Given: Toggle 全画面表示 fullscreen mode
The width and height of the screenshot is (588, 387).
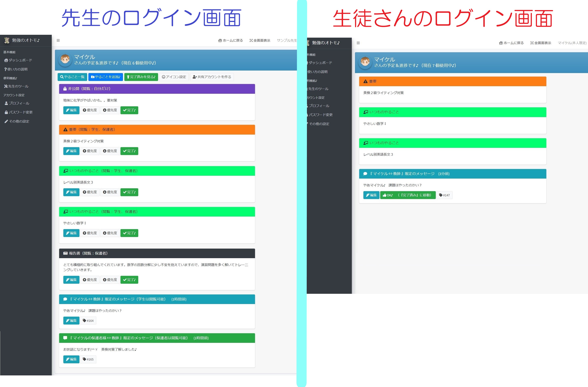Looking at the screenshot, I should click(x=260, y=40).
